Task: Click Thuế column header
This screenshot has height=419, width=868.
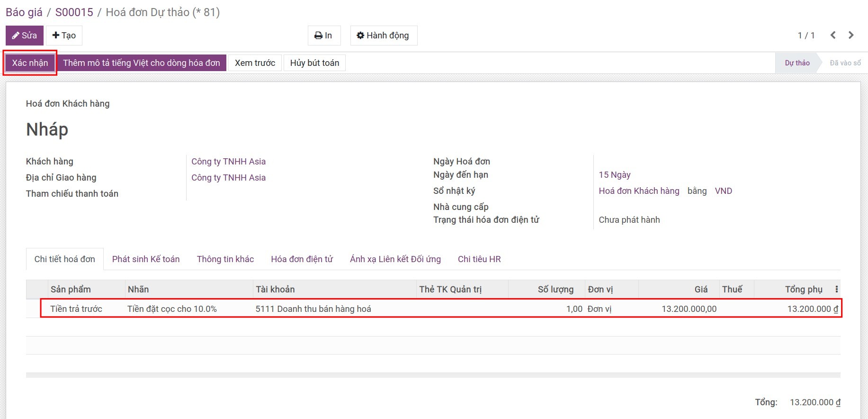Action: pyautogui.click(x=736, y=289)
